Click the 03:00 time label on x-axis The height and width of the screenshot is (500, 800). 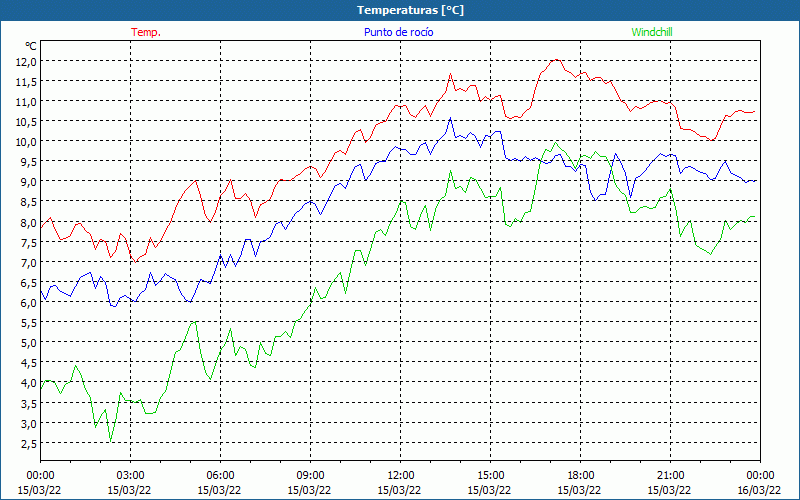point(130,476)
